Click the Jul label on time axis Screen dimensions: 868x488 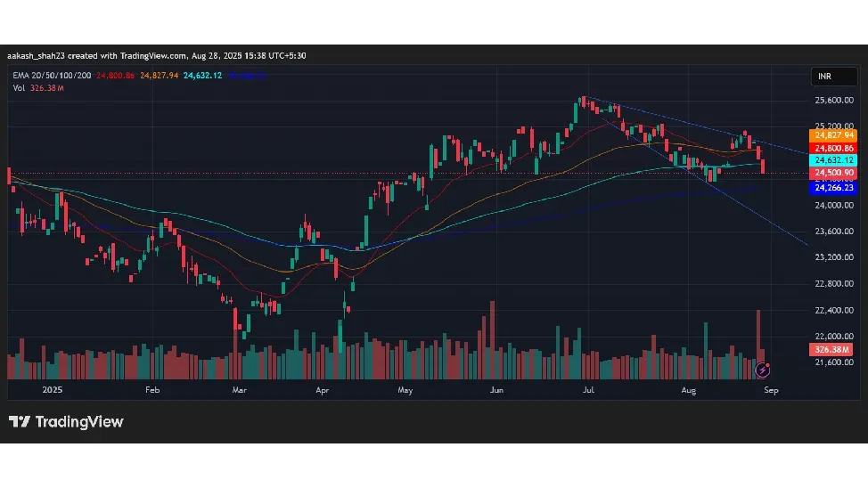[x=588, y=390]
